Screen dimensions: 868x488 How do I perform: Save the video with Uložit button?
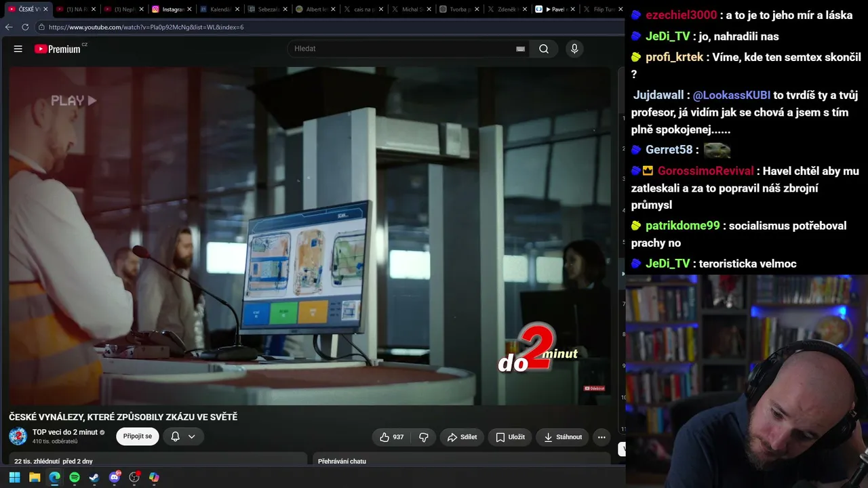tap(510, 437)
